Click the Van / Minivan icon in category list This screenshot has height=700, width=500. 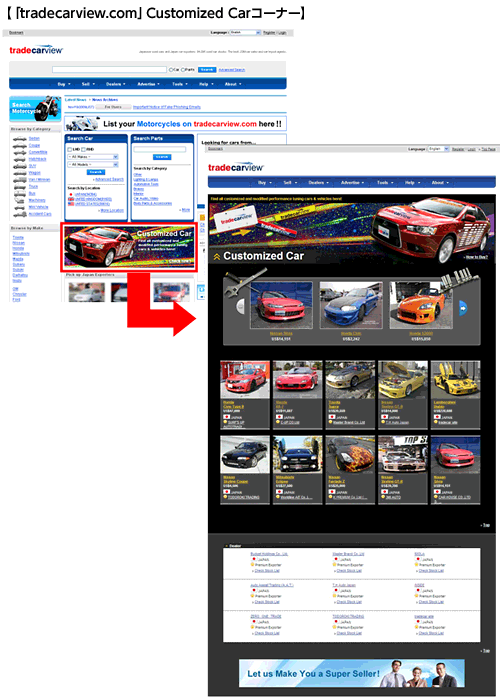pos(20,180)
